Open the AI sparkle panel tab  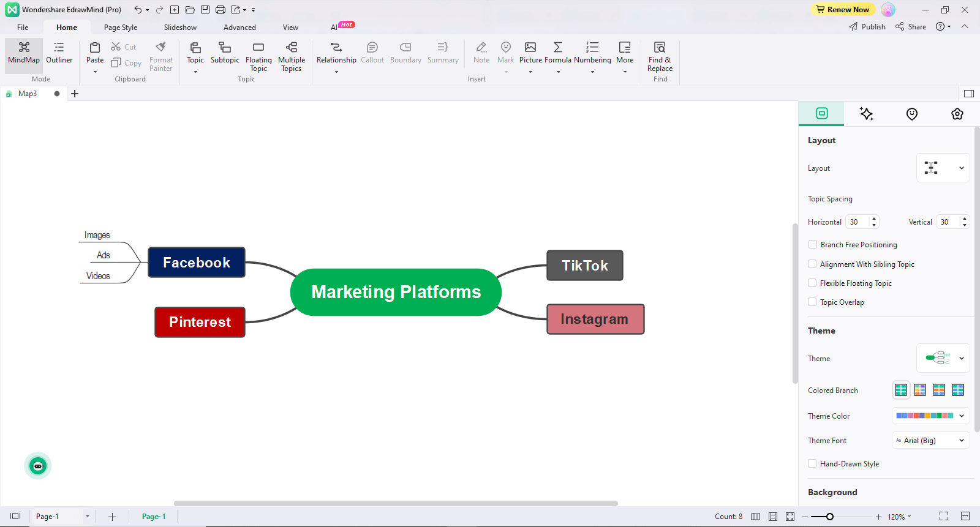(866, 114)
